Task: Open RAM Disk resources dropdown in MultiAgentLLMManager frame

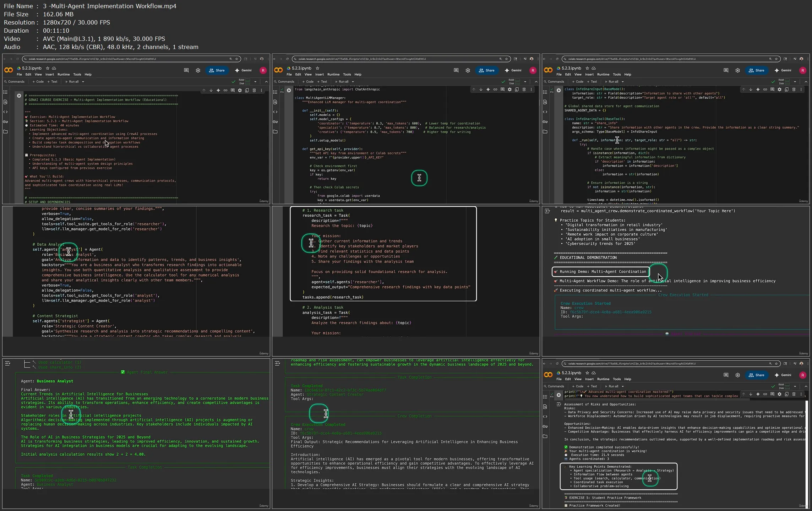Action: click(x=525, y=82)
